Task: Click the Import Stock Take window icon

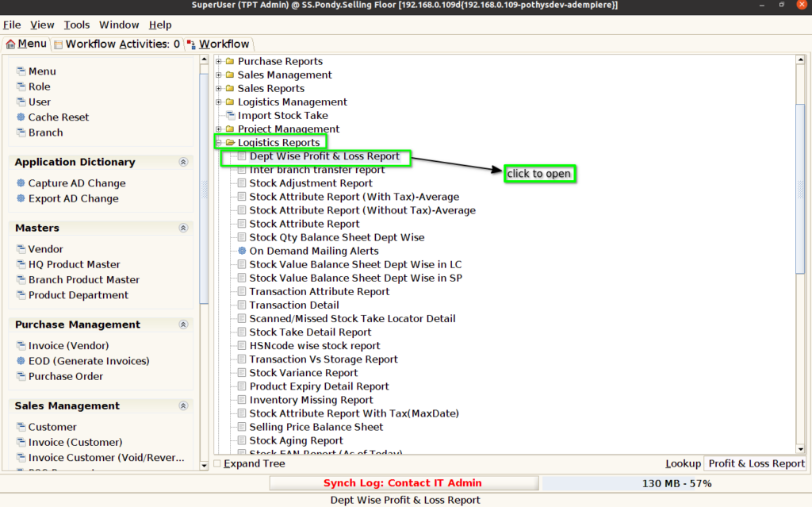Action: pyautogui.click(x=231, y=115)
